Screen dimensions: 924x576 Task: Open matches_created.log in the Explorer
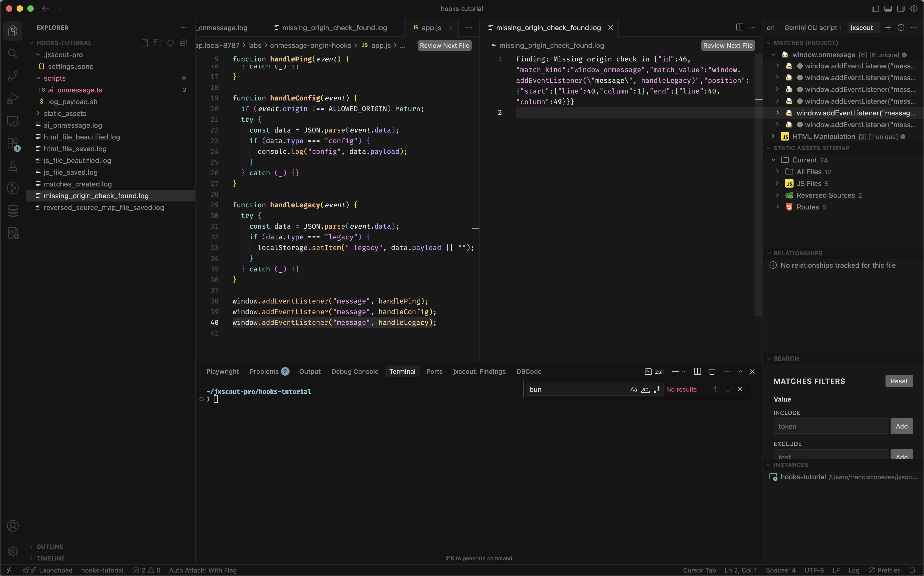(110, 184)
